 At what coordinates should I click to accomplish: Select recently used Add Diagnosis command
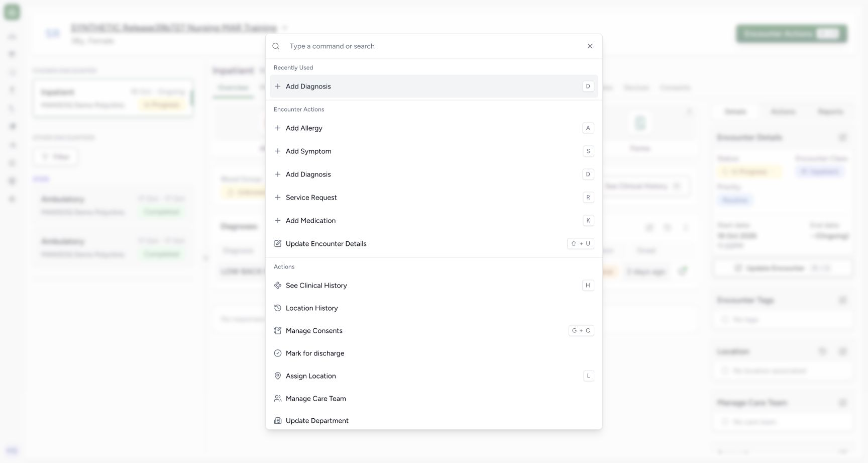(x=434, y=86)
